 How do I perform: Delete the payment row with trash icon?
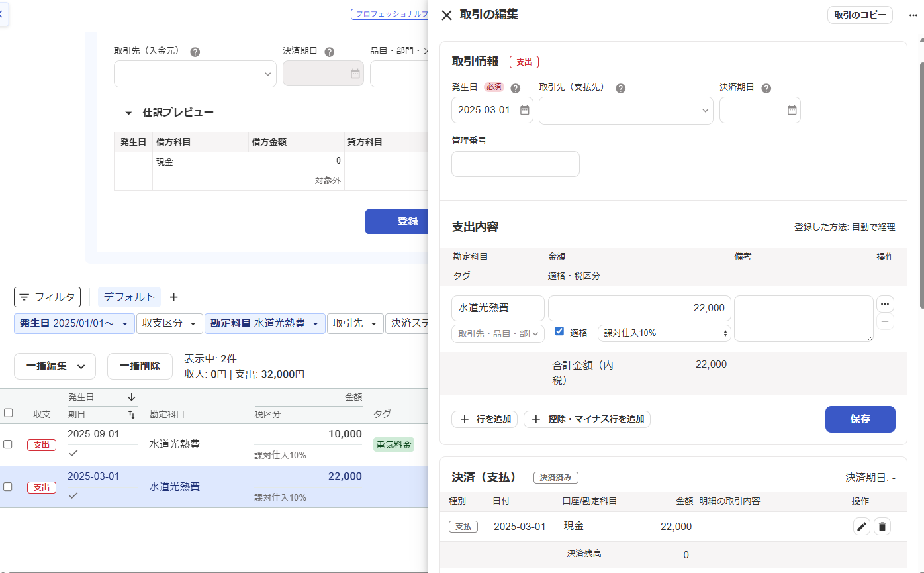point(882,527)
